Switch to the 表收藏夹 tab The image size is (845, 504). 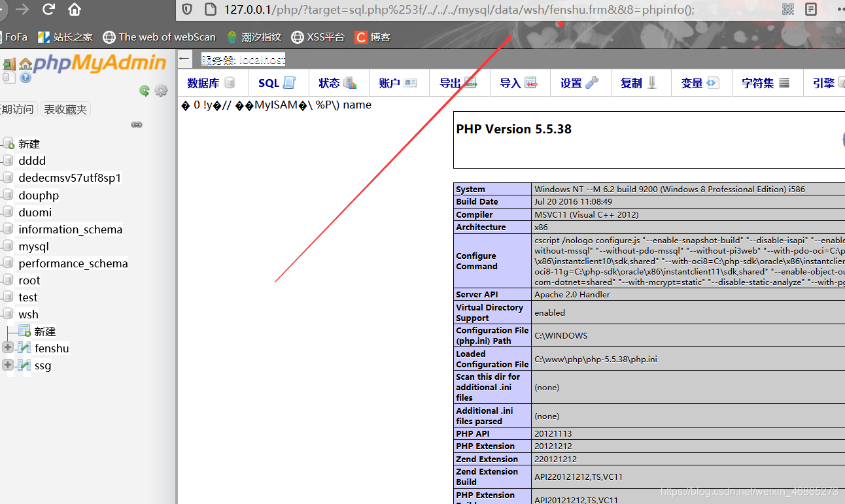(65, 109)
